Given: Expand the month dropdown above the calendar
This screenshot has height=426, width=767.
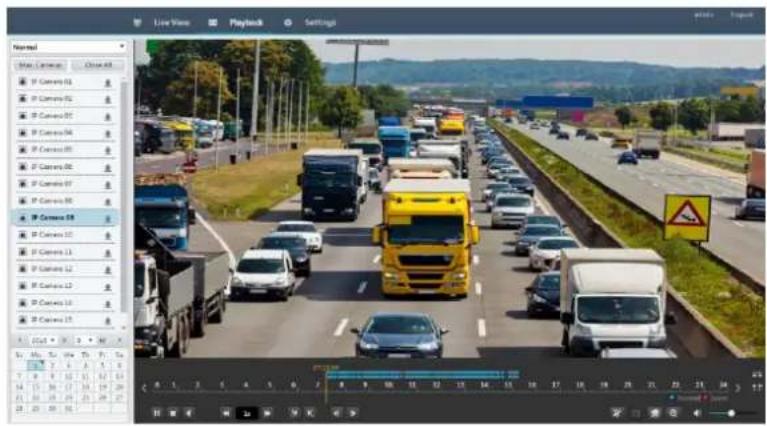Looking at the screenshot, I should click(x=84, y=340).
